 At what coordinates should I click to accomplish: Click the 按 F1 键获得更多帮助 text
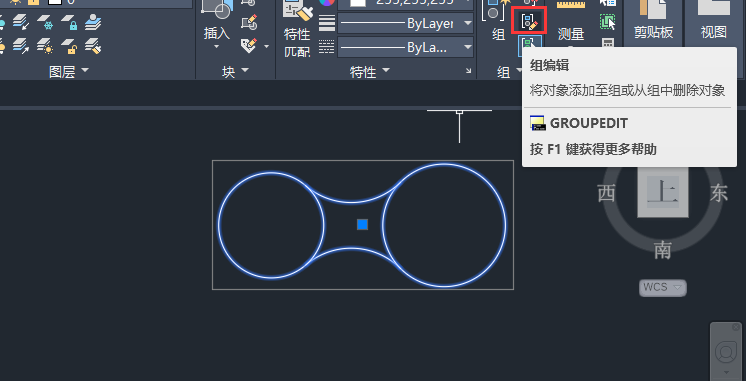tap(593, 149)
